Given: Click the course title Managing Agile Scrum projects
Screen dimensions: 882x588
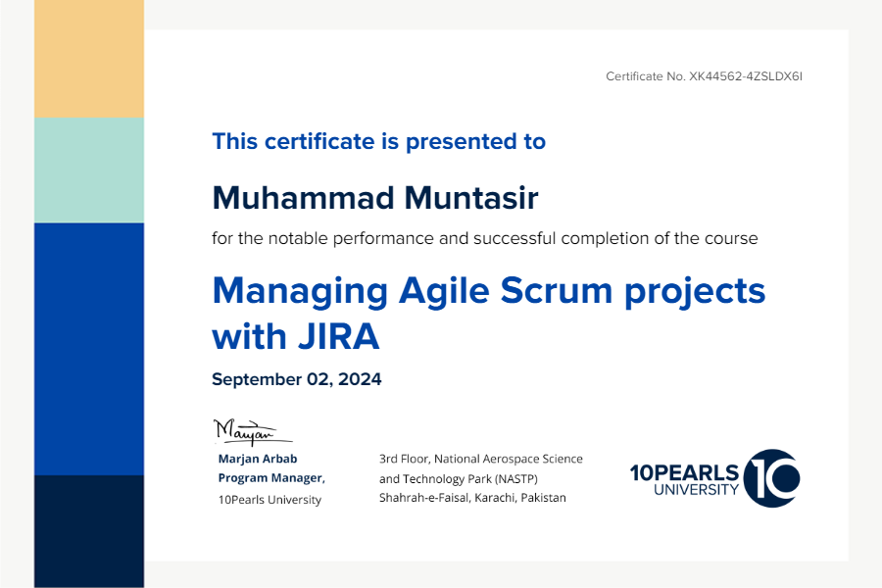Looking at the screenshot, I should coord(489,292).
